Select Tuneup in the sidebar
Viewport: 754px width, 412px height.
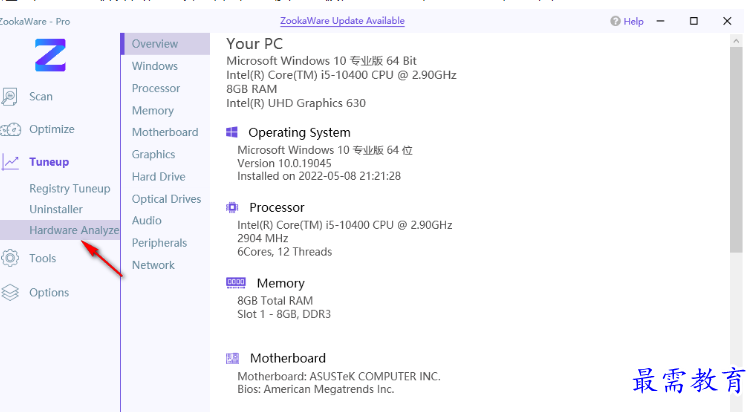point(49,162)
